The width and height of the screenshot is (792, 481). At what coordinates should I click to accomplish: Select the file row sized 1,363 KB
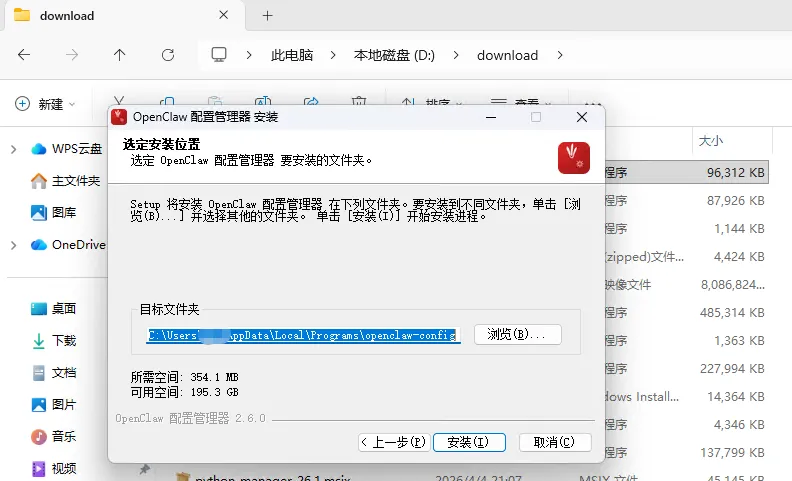687,341
